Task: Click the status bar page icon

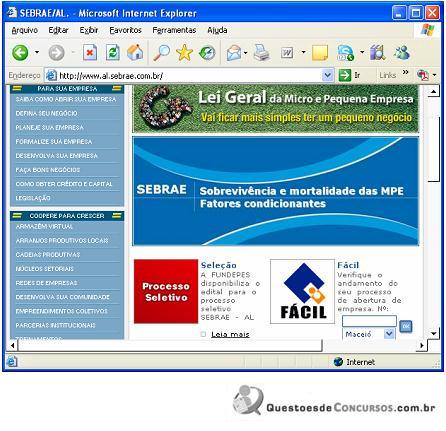Action: [x=11, y=361]
